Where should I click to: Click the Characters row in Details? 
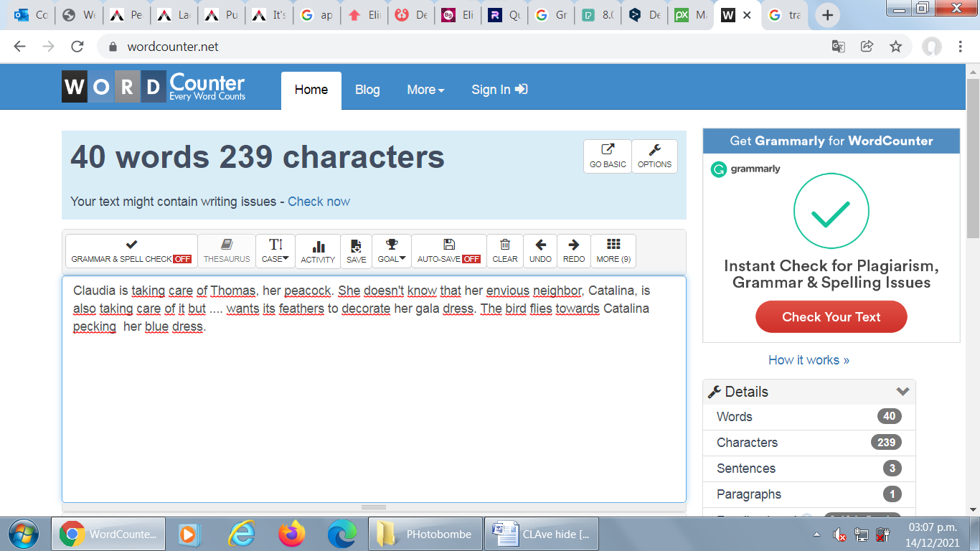pos(809,443)
